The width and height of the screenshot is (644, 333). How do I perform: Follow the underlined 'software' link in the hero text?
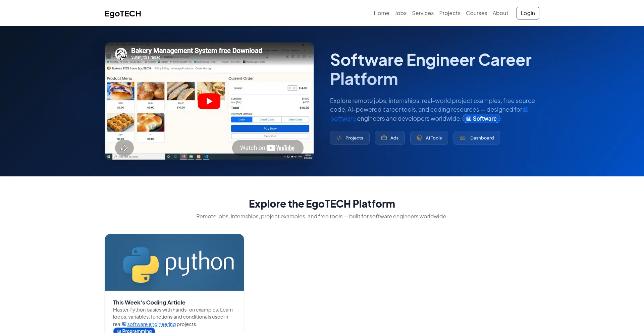pos(343,119)
